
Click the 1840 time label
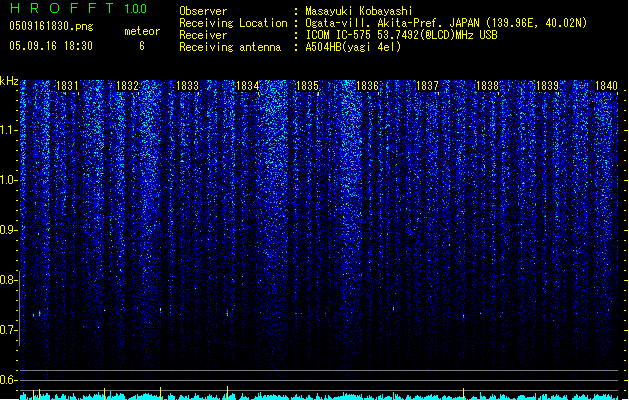click(606, 86)
